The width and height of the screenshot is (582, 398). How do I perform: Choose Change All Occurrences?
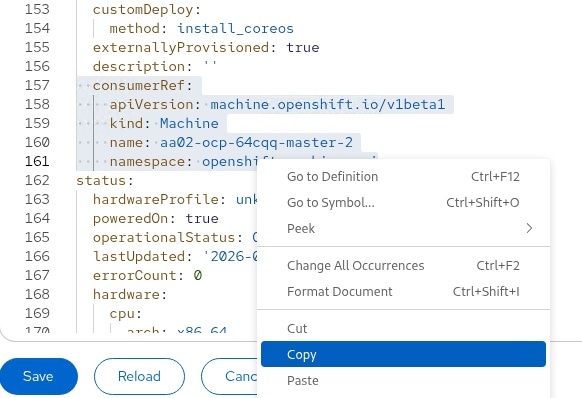[403, 265]
